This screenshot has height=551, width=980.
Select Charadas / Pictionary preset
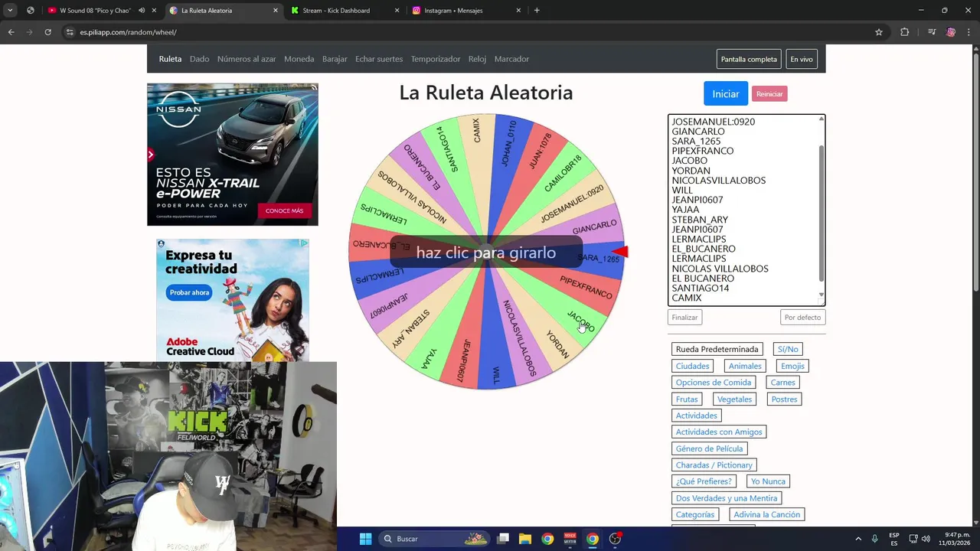714,465
